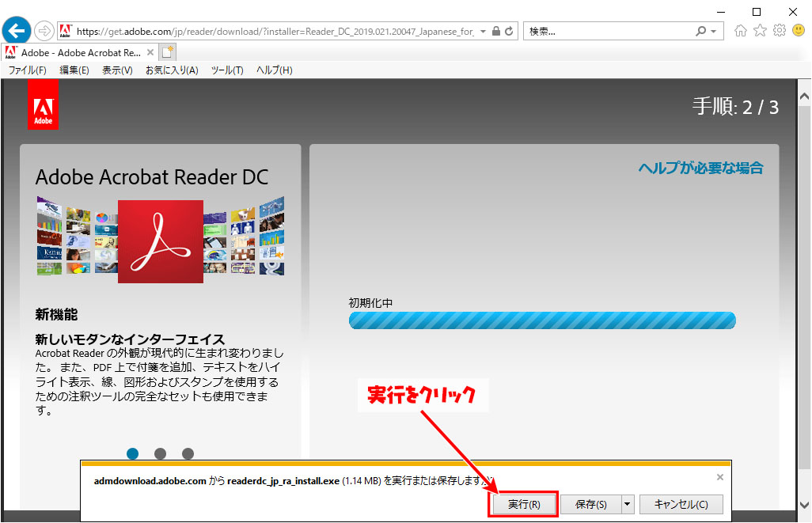Select the second carousel dot
812x523 pixels.
click(160, 453)
